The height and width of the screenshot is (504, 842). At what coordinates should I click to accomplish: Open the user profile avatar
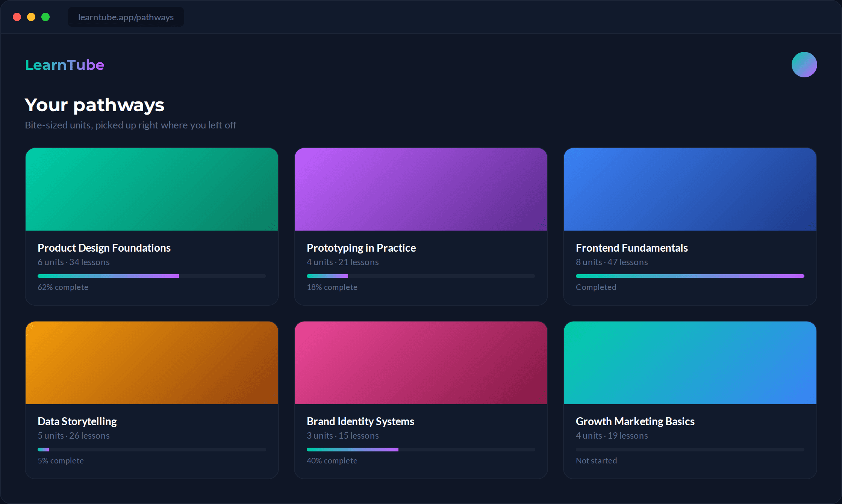click(x=804, y=65)
